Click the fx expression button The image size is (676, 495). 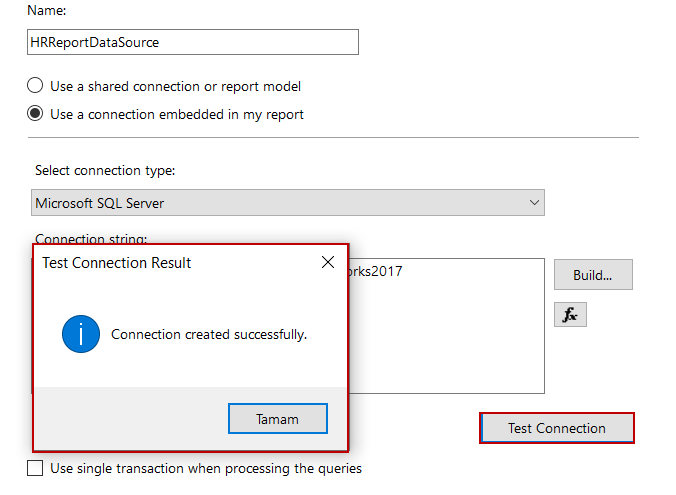pyautogui.click(x=570, y=314)
